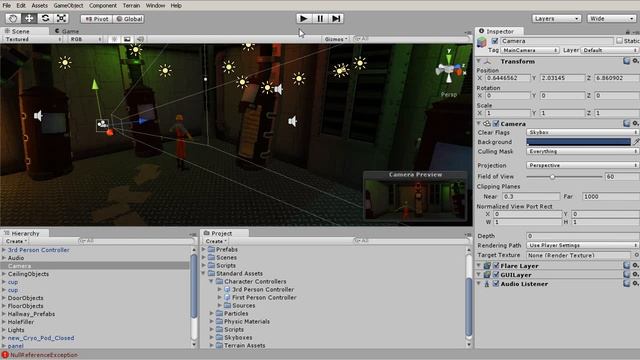Select DoorObjects in the Hierarchy

tap(25, 298)
